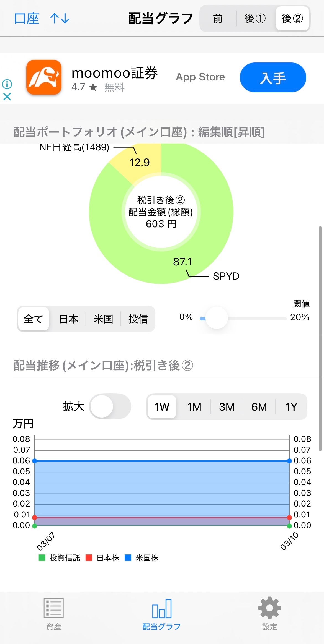Tap the sort order arrows icon
Viewport: 324px width, 644px height.
pos(60,19)
